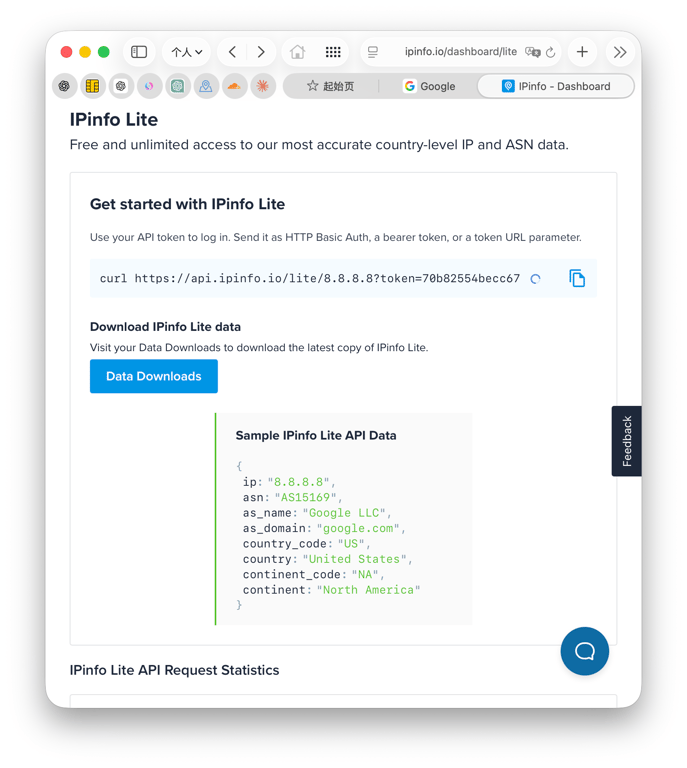Click the Download IPinfo Lite data heading
This screenshot has height=768, width=687.
click(x=165, y=327)
